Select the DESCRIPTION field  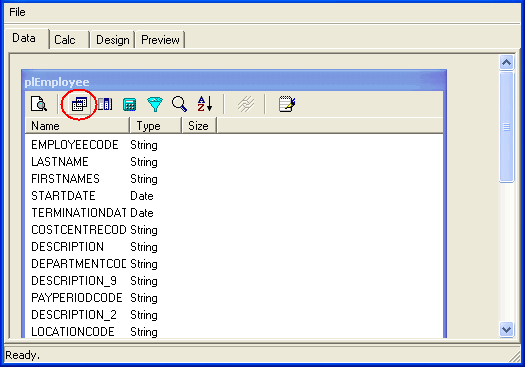click(67, 247)
